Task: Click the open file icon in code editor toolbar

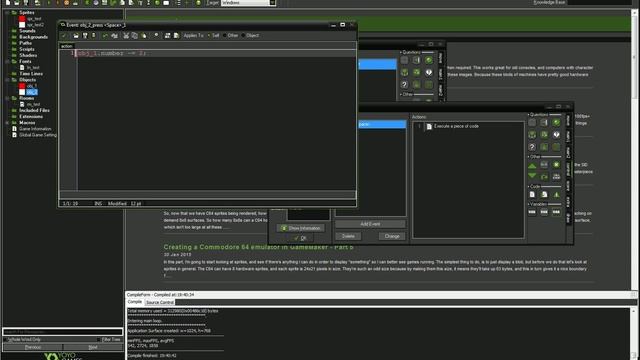Action: (x=76, y=36)
